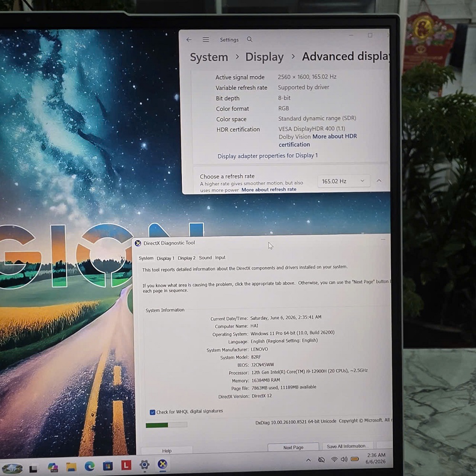
Task: Click the Color format value 'RGB'
Action: pyautogui.click(x=284, y=109)
